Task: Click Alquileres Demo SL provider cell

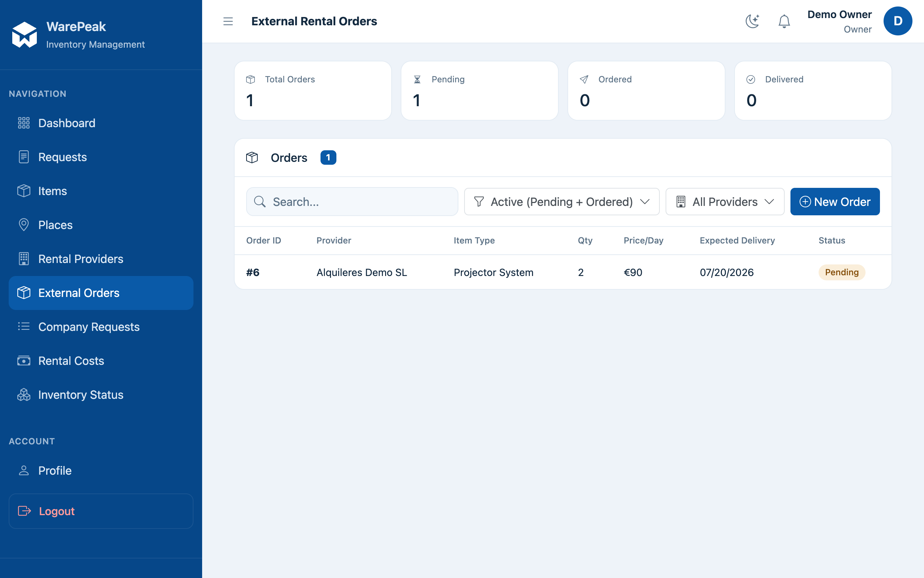Action: click(362, 272)
